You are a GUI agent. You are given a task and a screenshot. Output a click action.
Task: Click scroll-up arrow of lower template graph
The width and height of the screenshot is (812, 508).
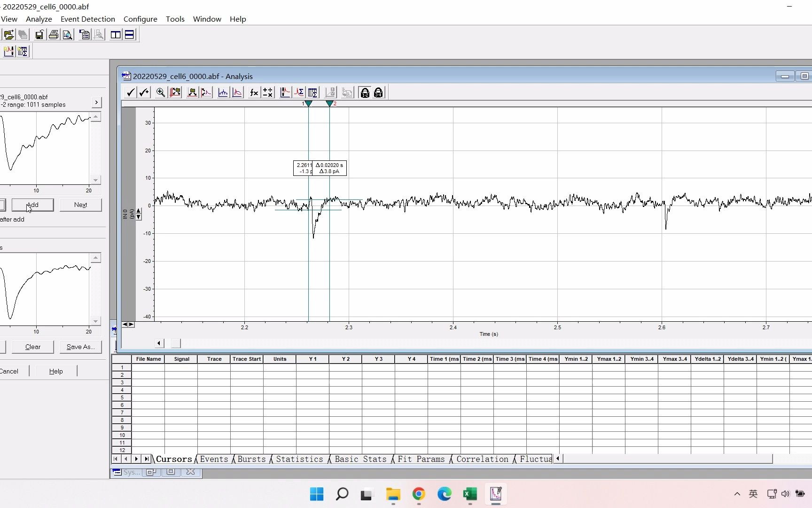[x=96, y=258]
